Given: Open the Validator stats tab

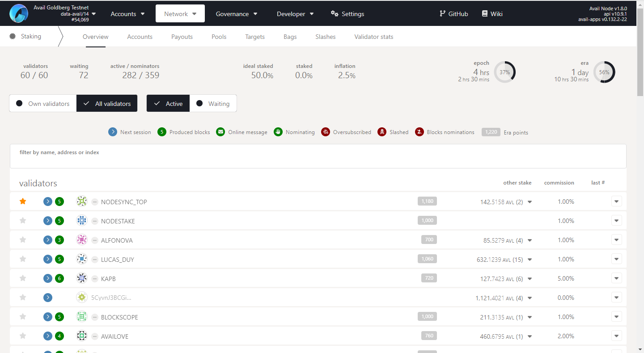Looking at the screenshot, I should pos(373,37).
